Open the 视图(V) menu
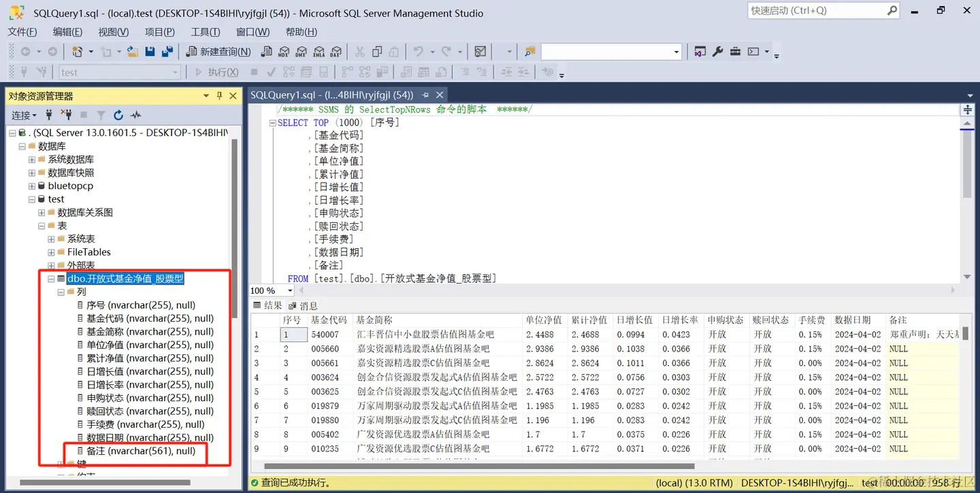980x493 pixels. (113, 32)
